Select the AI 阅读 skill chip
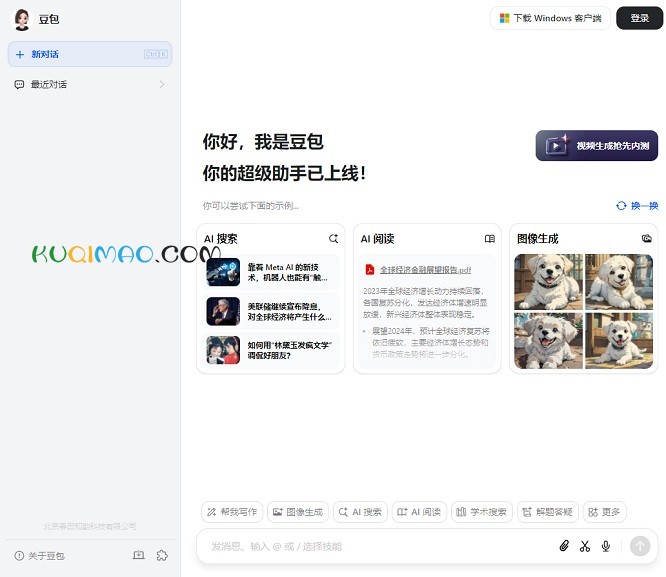The image size is (666, 577). (419, 512)
